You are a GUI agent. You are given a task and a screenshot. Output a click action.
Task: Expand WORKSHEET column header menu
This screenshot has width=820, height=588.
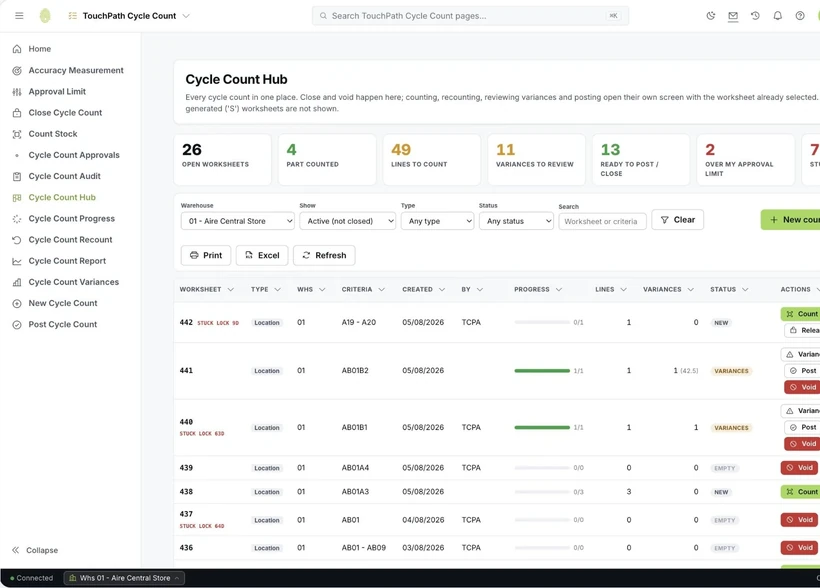point(231,289)
